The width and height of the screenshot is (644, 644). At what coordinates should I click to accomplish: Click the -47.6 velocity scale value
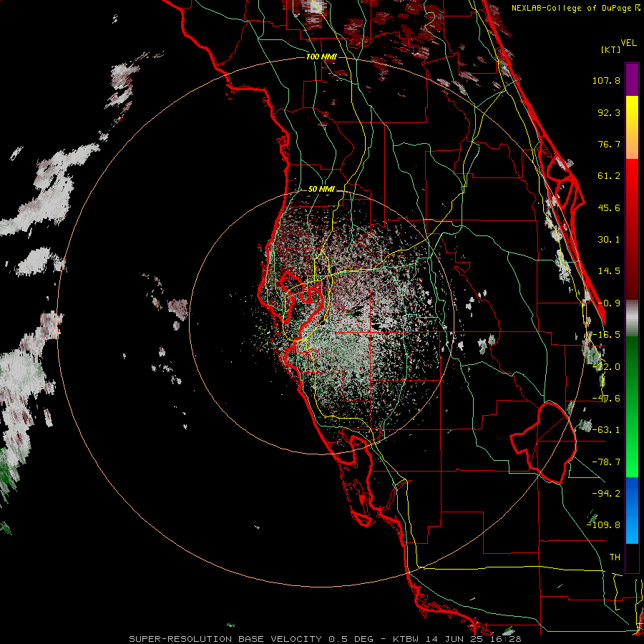[x=606, y=399]
